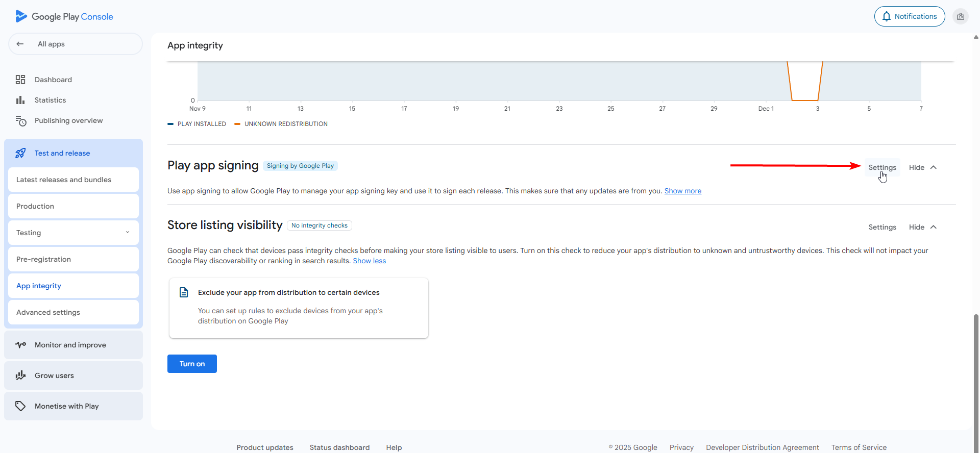Click the No integrity checks badge

point(320,225)
